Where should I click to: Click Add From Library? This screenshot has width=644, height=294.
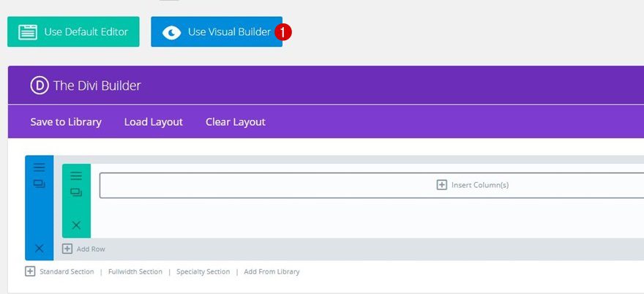(x=272, y=272)
